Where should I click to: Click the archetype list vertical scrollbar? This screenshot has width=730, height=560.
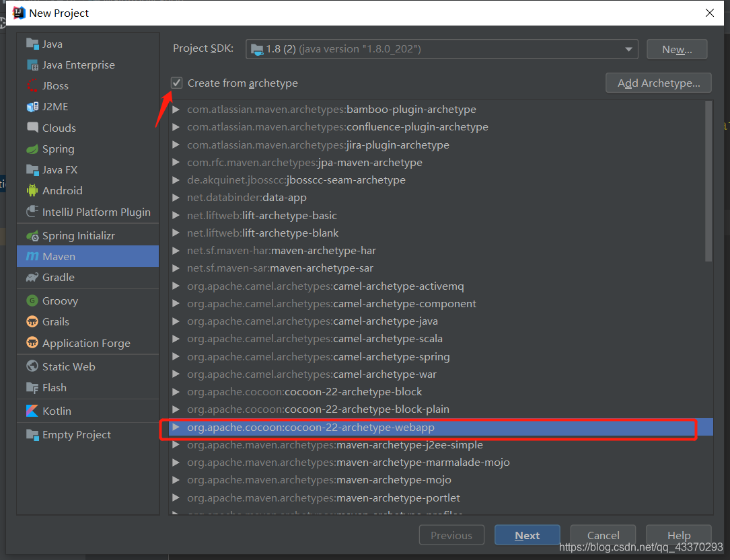pos(708,182)
